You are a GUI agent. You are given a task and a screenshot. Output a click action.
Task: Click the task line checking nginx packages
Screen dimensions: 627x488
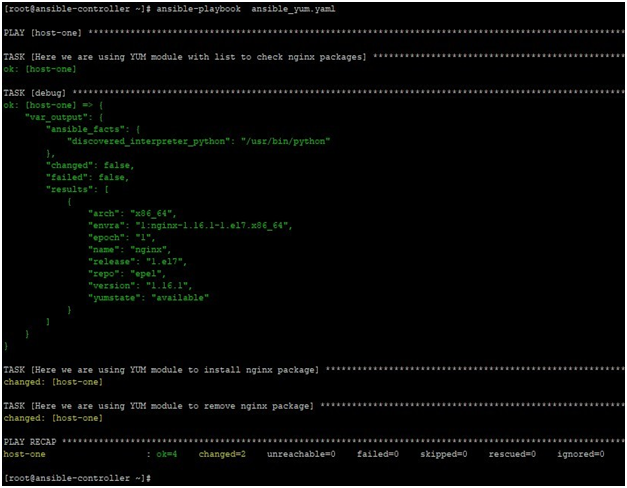(x=314, y=57)
